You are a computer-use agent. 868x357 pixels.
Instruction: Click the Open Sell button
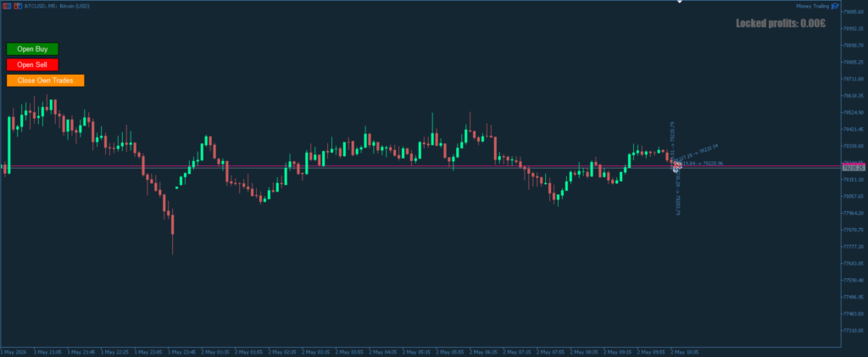[33, 64]
